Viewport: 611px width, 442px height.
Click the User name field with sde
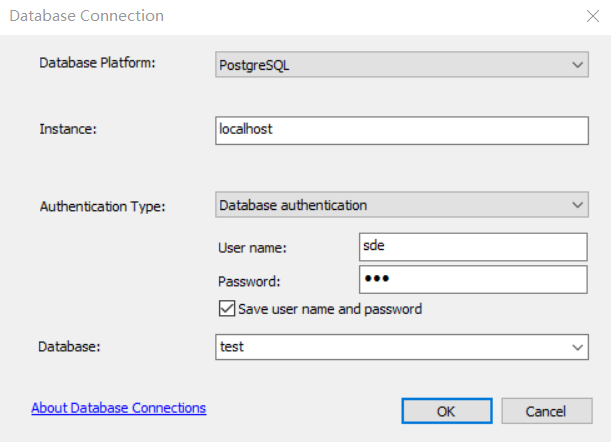pos(473,247)
